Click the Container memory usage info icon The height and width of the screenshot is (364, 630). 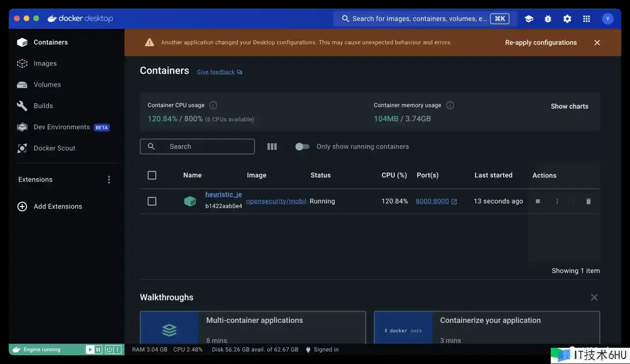[450, 105]
